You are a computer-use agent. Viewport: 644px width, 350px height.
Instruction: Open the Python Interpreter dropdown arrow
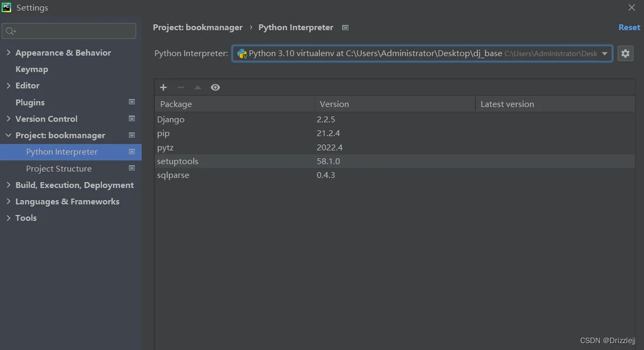605,54
